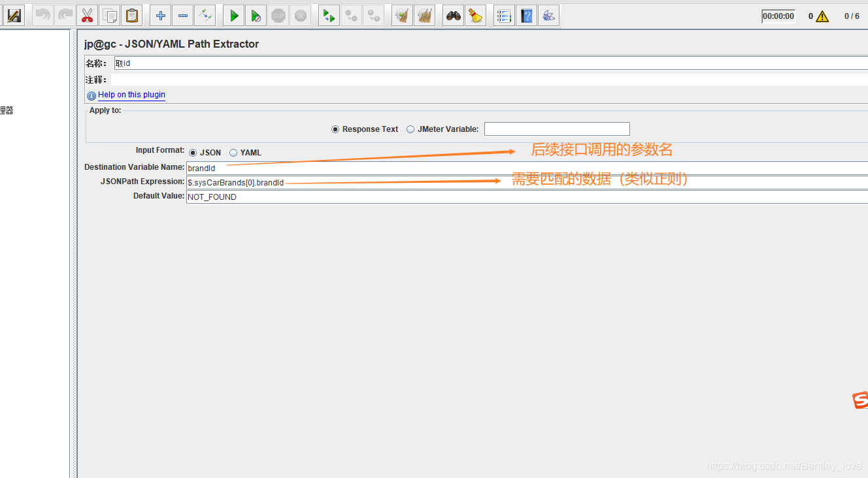This screenshot has width=868, height=478.
Task: Click the warning triangle error counter icon
Action: click(822, 16)
